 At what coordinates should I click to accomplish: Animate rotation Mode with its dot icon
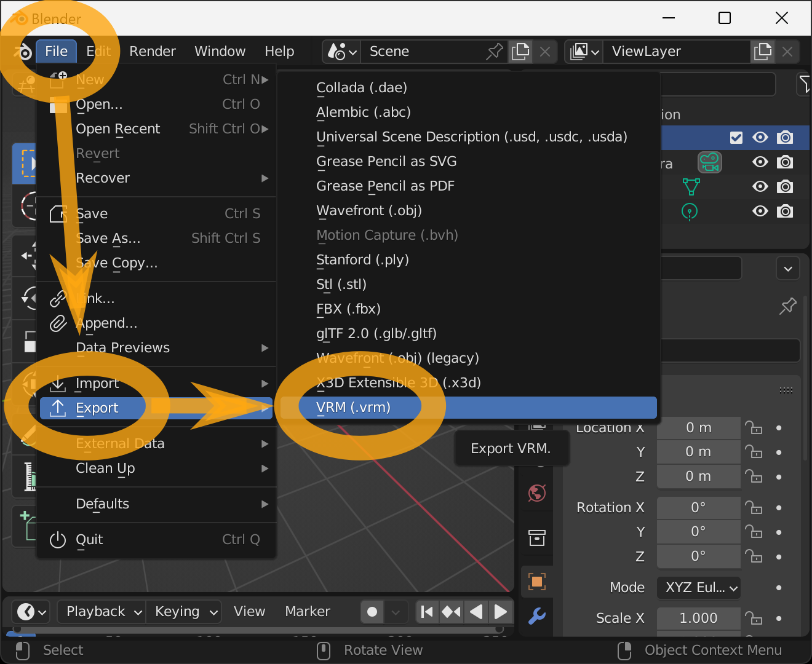pos(779,588)
